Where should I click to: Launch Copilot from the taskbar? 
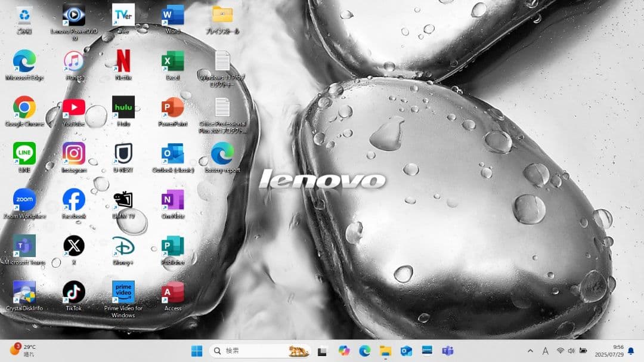coord(344,351)
